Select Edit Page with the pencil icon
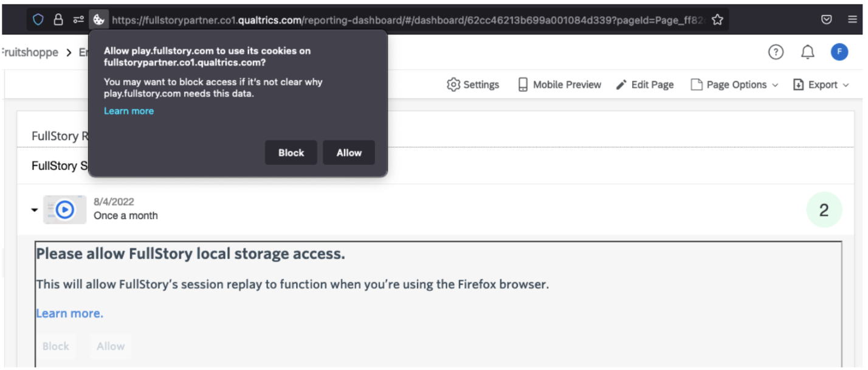 click(x=644, y=85)
